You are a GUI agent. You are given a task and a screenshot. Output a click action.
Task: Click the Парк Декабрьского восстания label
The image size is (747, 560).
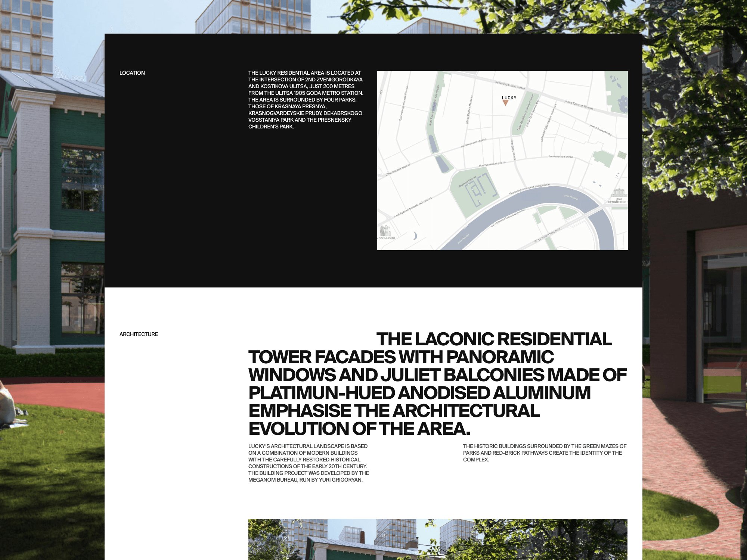[525, 113]
